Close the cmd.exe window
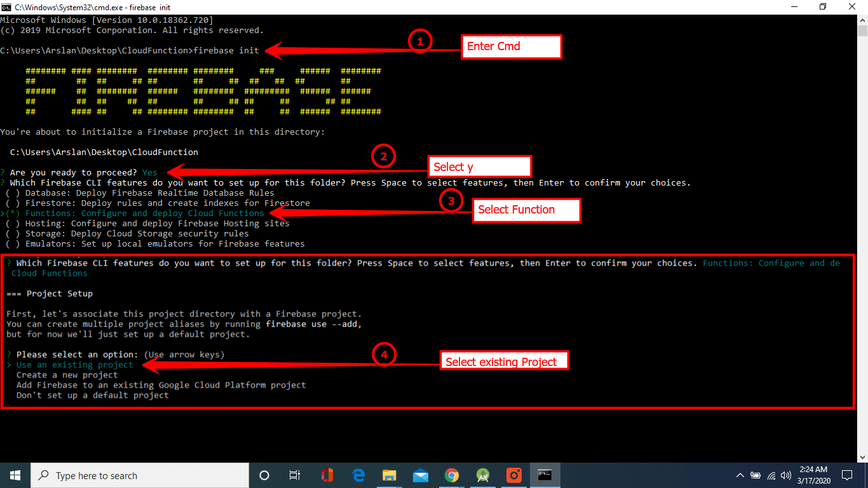This screenshot has width=868, height=488. click(x=853, y=7)
